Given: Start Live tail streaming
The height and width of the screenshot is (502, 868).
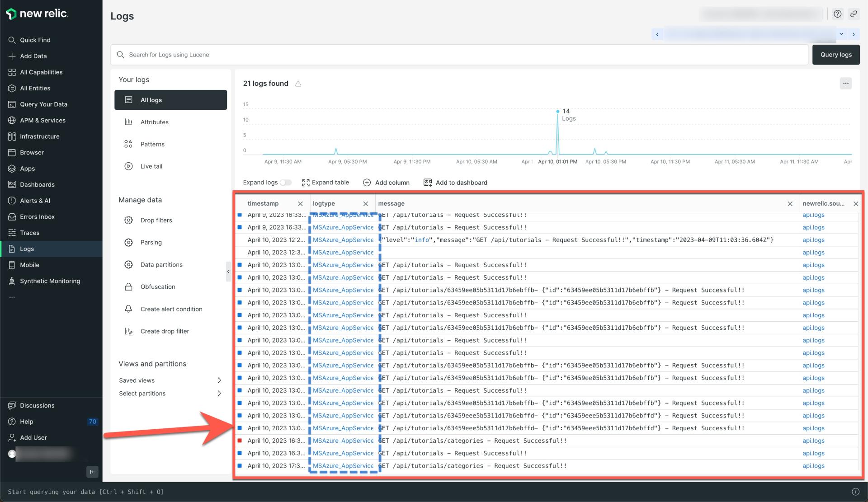Looking at the screenshot, I should (151, 166).
